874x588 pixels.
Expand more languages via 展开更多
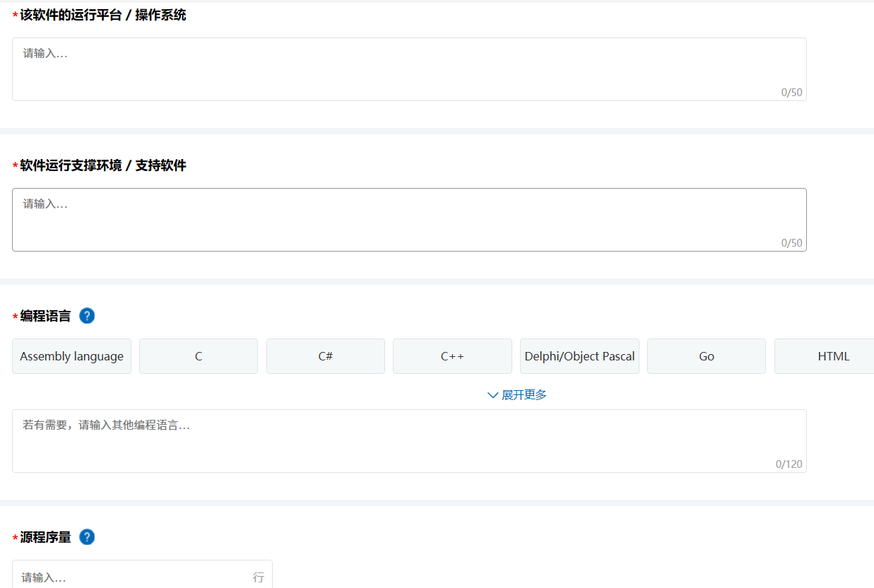pyautogui.click(x=517, y=395)
